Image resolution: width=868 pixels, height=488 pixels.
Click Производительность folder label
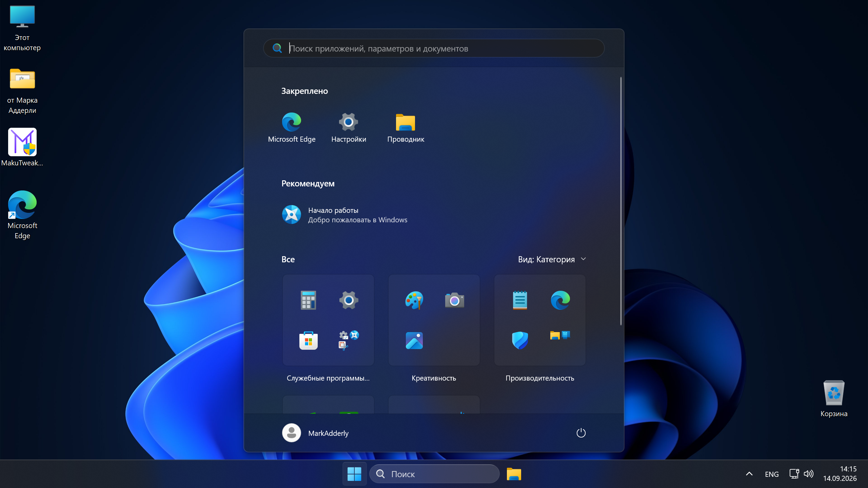540,378
